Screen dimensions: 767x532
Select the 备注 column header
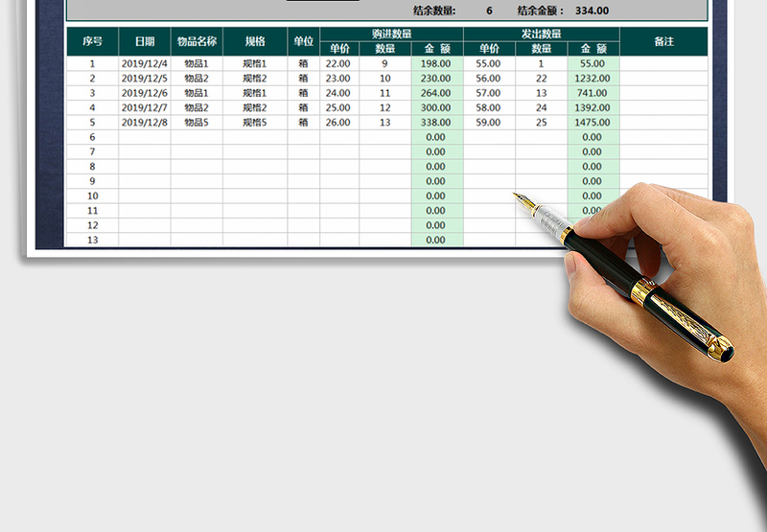coord(663,42)
